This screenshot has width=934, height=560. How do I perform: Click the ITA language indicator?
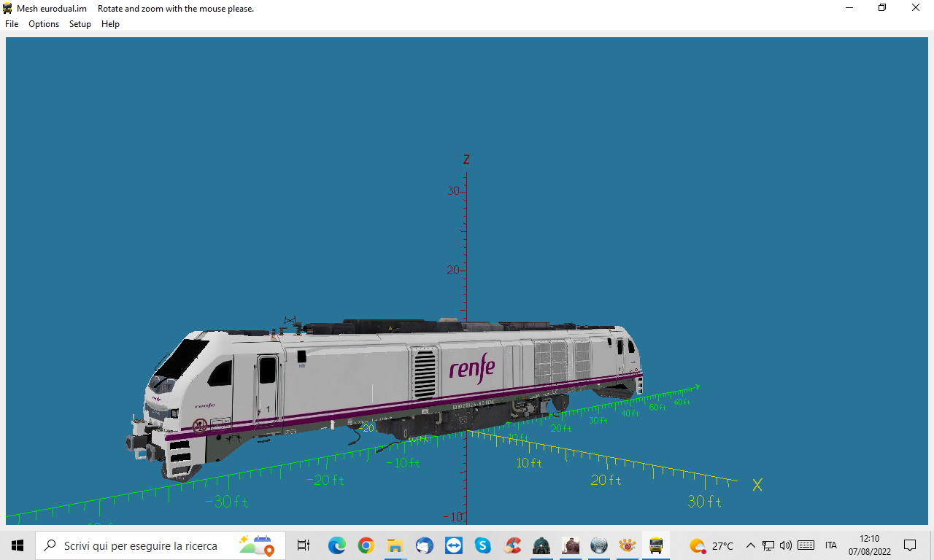[x=831, y=545]
